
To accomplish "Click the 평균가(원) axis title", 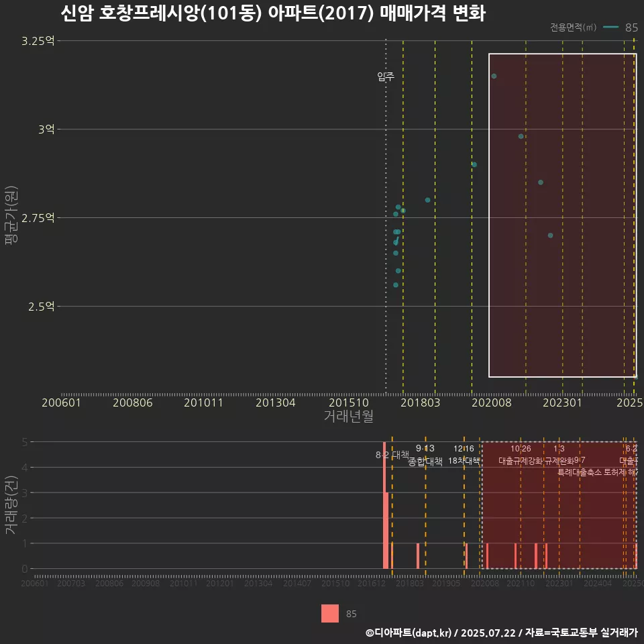I will tap(11, 215).
